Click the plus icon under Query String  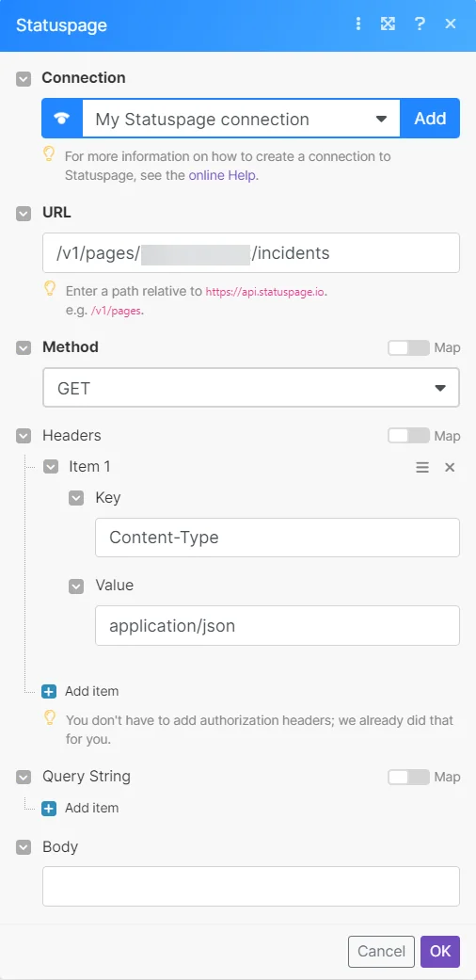coord(49,808)
